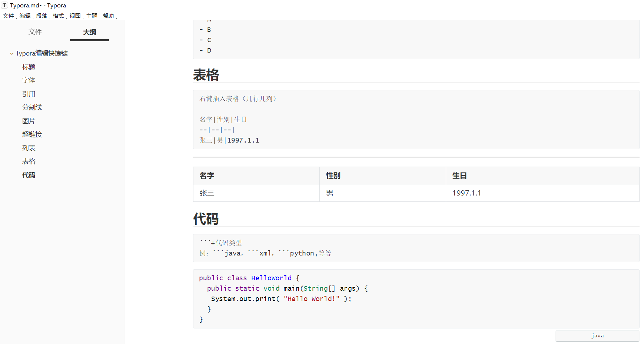This screenshot has height=344, width=644.
Task: Click the Typora app icon in title bar
Action: click(4, 5)
